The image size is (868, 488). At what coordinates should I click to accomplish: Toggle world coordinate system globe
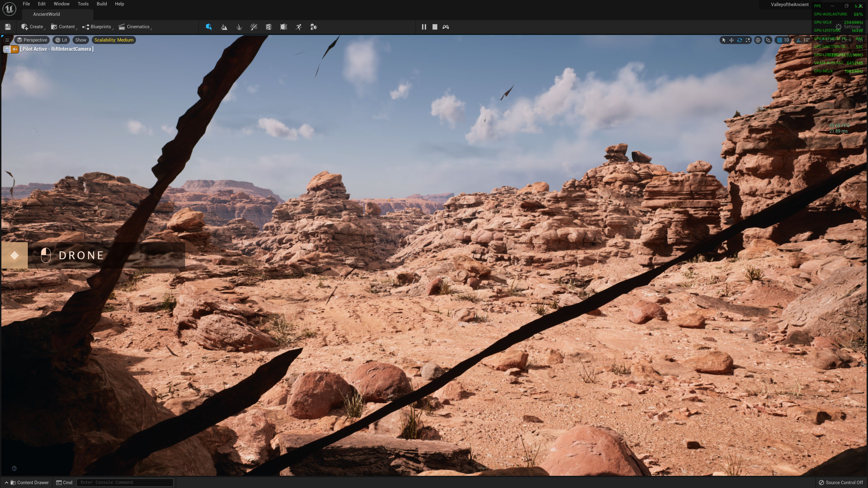click(x=758, y=40)
